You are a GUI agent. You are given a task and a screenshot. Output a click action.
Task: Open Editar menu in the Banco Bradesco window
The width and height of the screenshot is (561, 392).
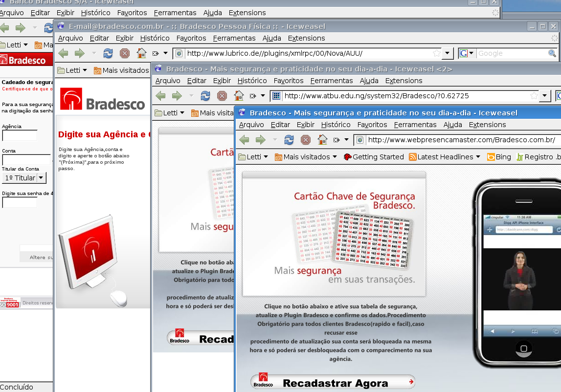40,13
